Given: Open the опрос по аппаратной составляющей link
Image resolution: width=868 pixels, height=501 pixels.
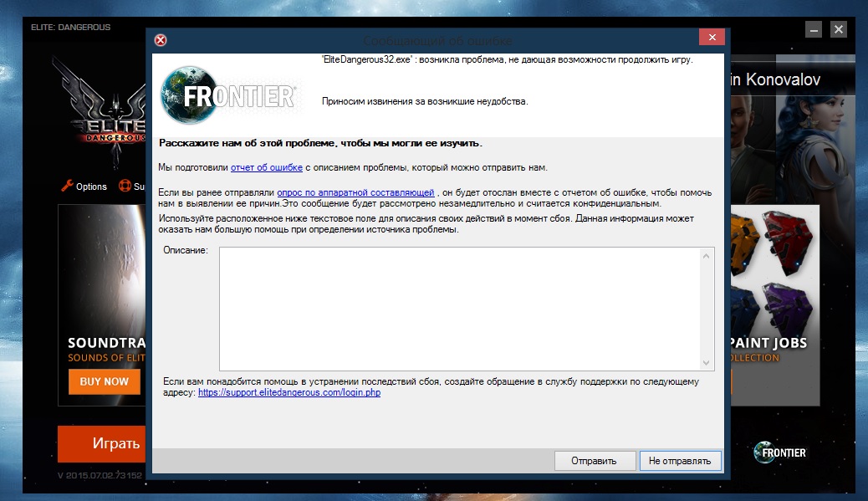Looking at the screenshot, I should tap(355, 192).
